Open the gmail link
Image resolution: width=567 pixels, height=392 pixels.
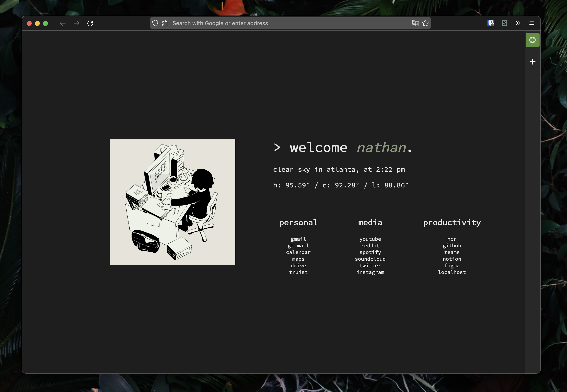tap(298, 239)
